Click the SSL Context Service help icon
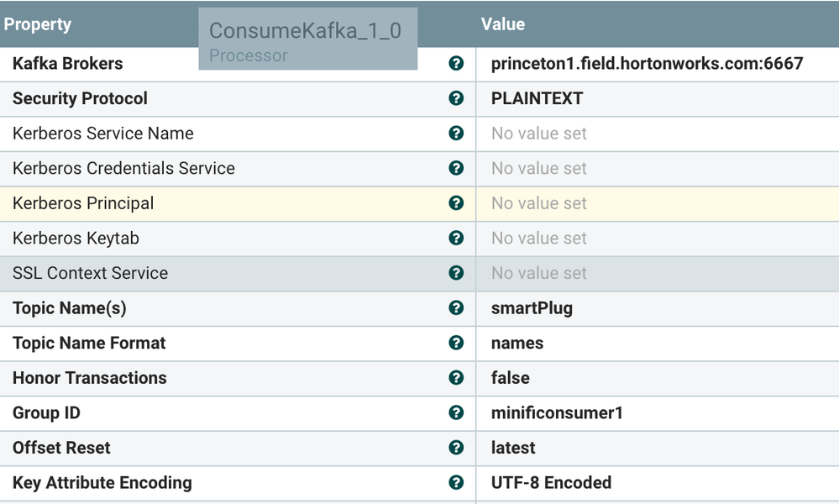 456,273
